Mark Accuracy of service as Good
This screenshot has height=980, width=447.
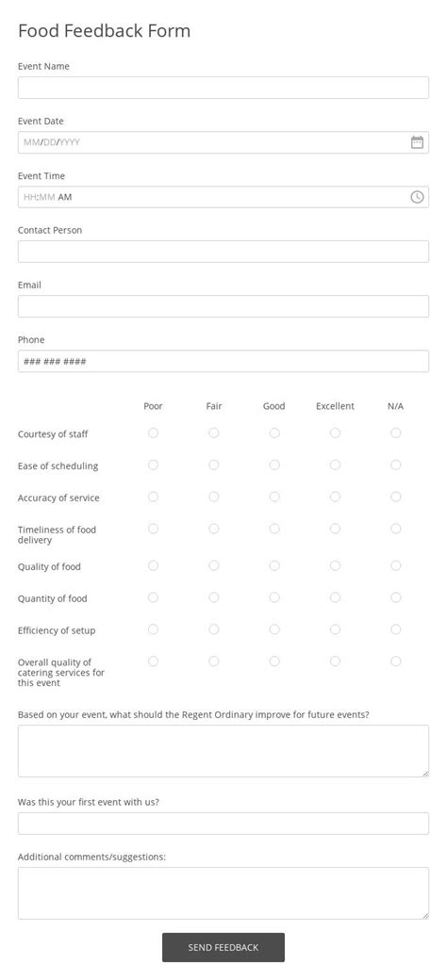click(274, 497)
